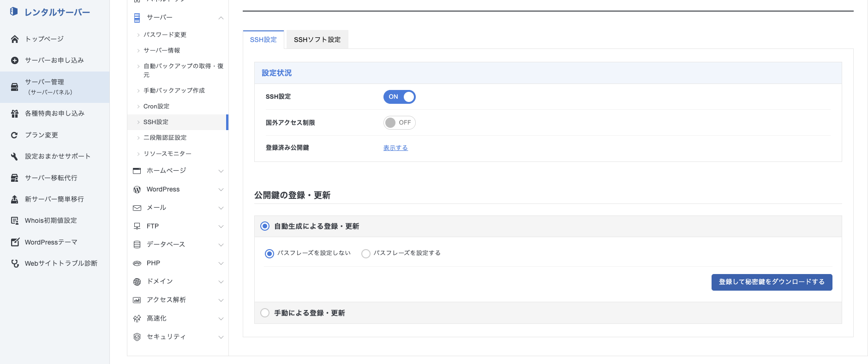Click 登録して秘密鍵をダウンロードする button
The width and height of the screenshot is (868, 364).
point(772,282)
